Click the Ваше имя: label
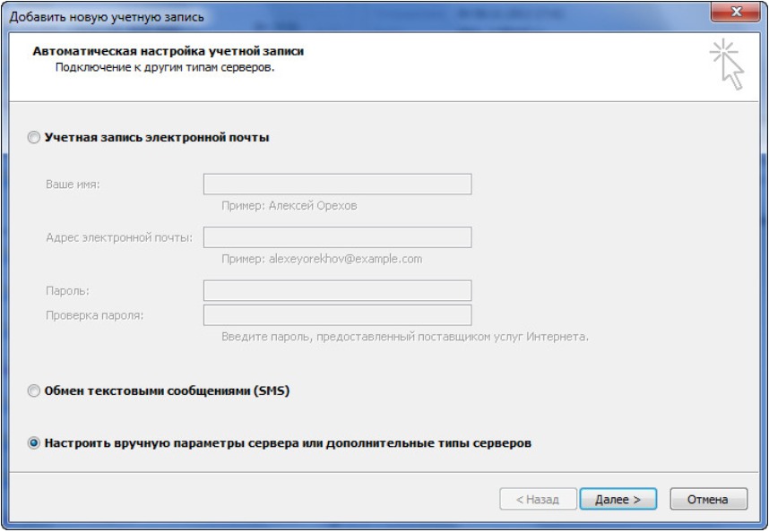This screenshot has height=532, width=769. pos(73,184)
